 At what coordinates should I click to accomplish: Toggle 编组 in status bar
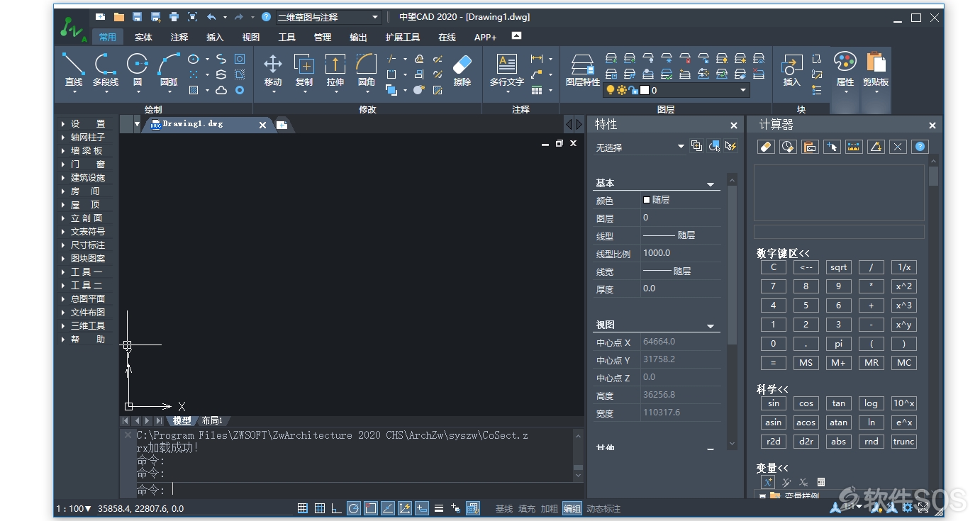click(572, 508)
